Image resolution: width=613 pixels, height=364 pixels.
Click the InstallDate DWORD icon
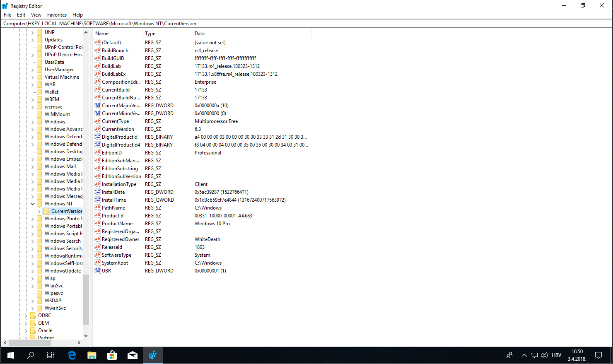click(98, 192)
